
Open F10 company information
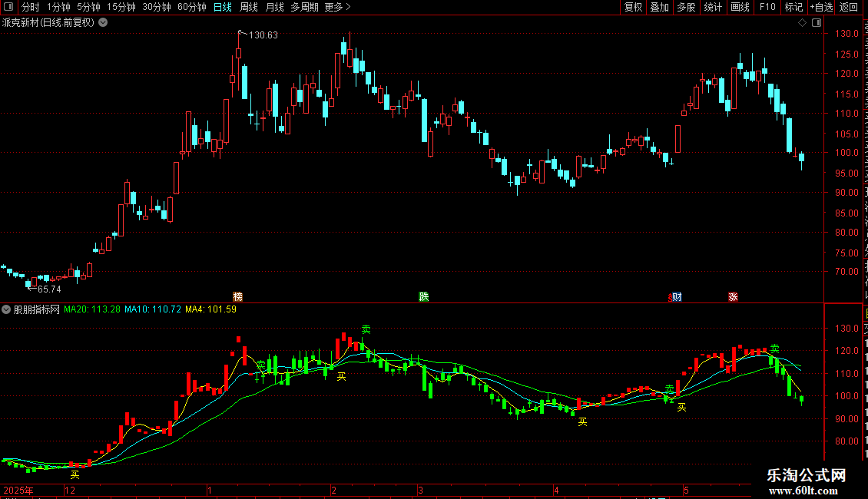coord(767,7)
